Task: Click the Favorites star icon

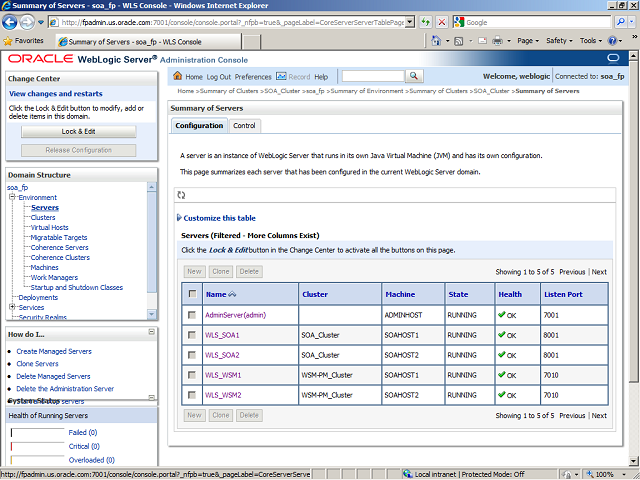Action: click(9, 41)
